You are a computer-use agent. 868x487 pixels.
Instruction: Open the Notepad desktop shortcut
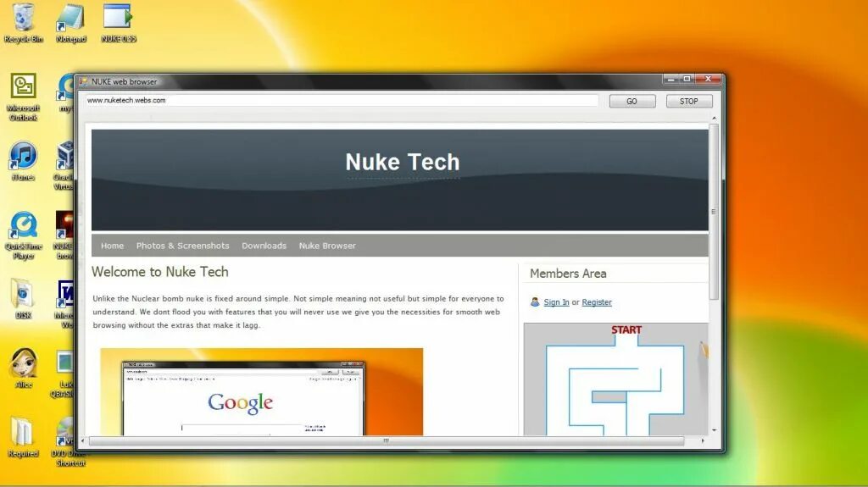[x=71, y=23]
